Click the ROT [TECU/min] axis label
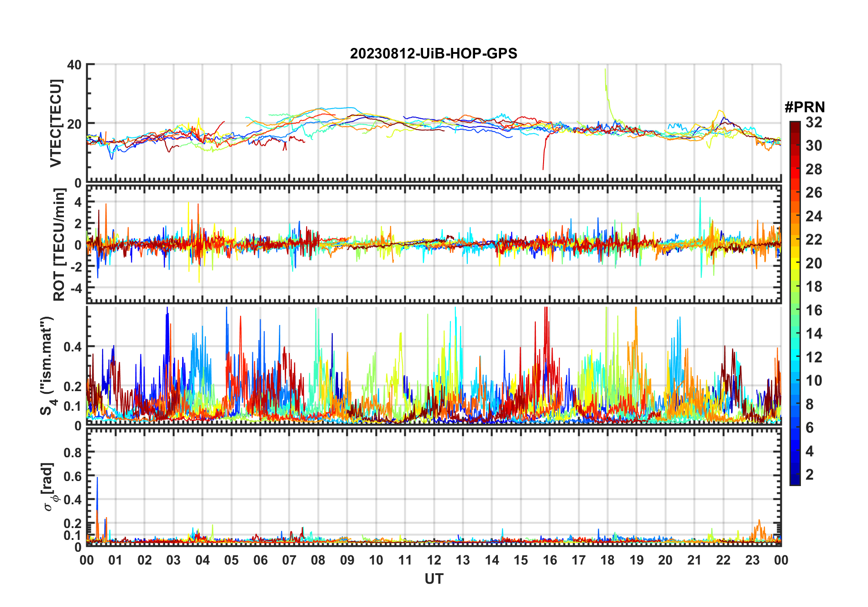The height and width of the screenshot is (607, 868). click(59, 244)
